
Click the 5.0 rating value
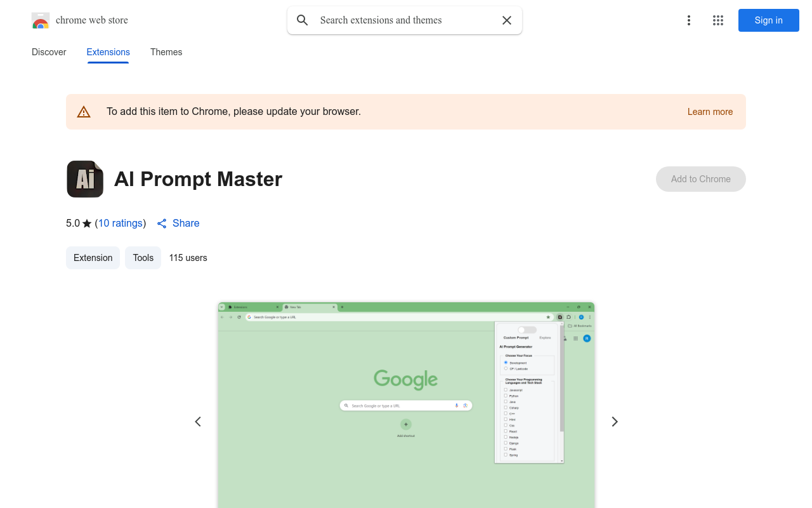pyautogui.click(x=73, y=223)
